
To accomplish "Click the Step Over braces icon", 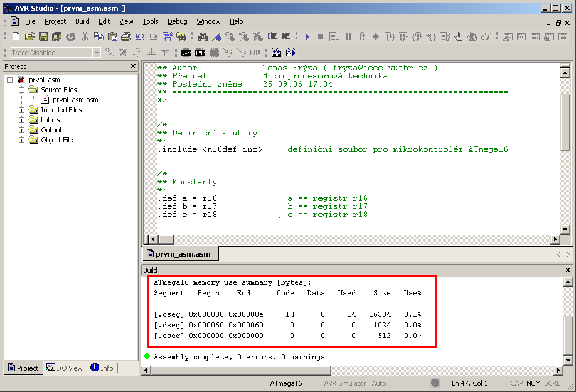I will coord(403,36).
